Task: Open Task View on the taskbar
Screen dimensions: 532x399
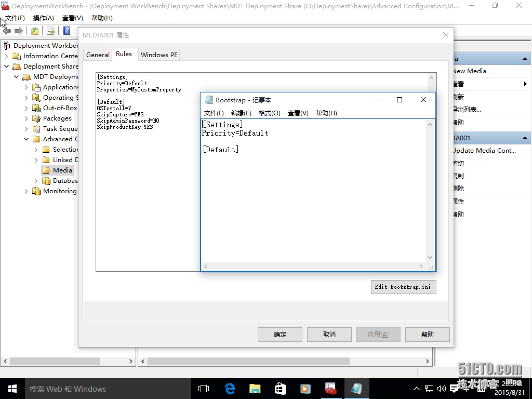Action: pos(204,389)
